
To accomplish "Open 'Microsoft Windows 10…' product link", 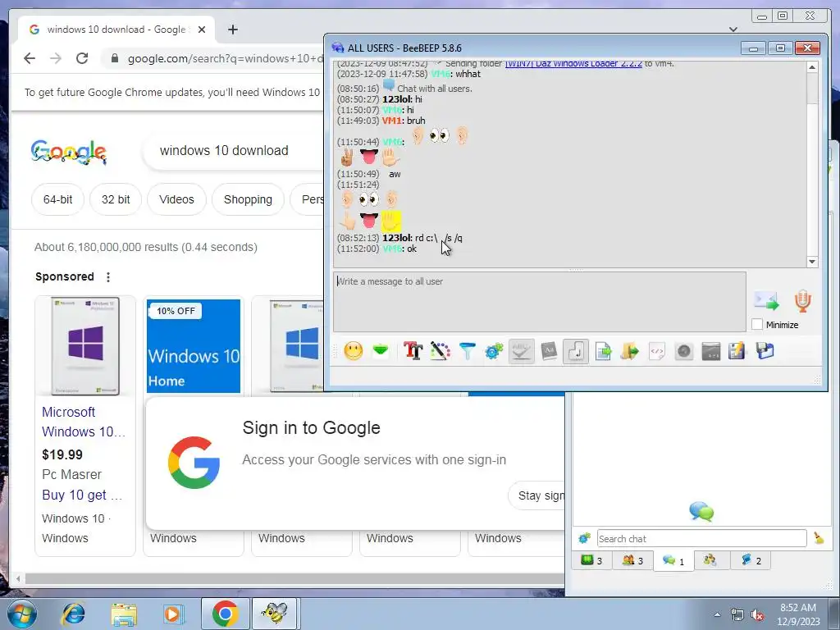I will [84, 422].
